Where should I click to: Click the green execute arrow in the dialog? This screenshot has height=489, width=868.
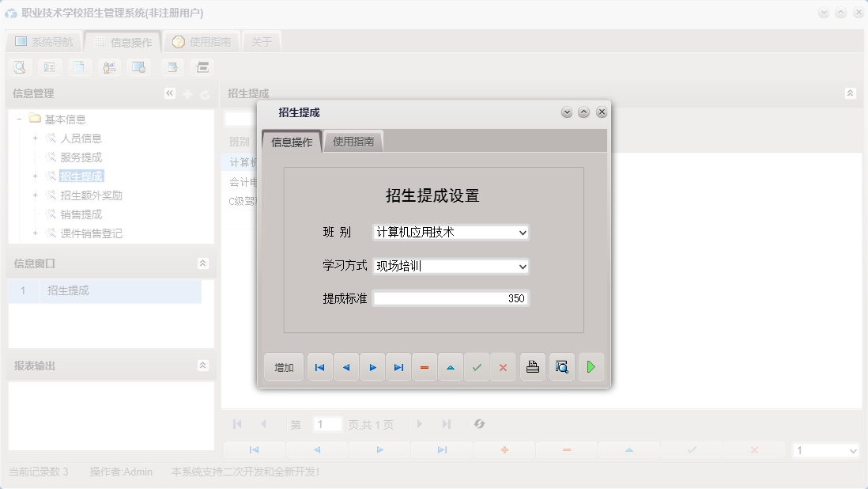click(x=591, y=366)
